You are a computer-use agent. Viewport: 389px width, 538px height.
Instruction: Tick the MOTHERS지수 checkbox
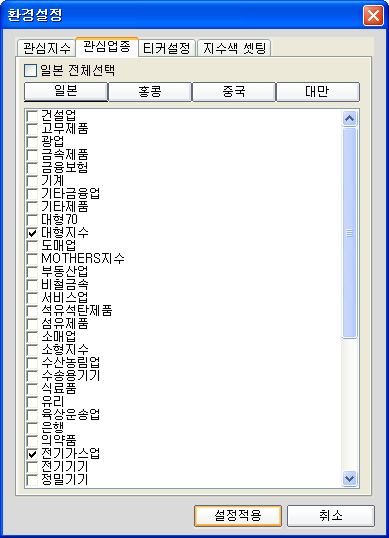tap(32, 259)
